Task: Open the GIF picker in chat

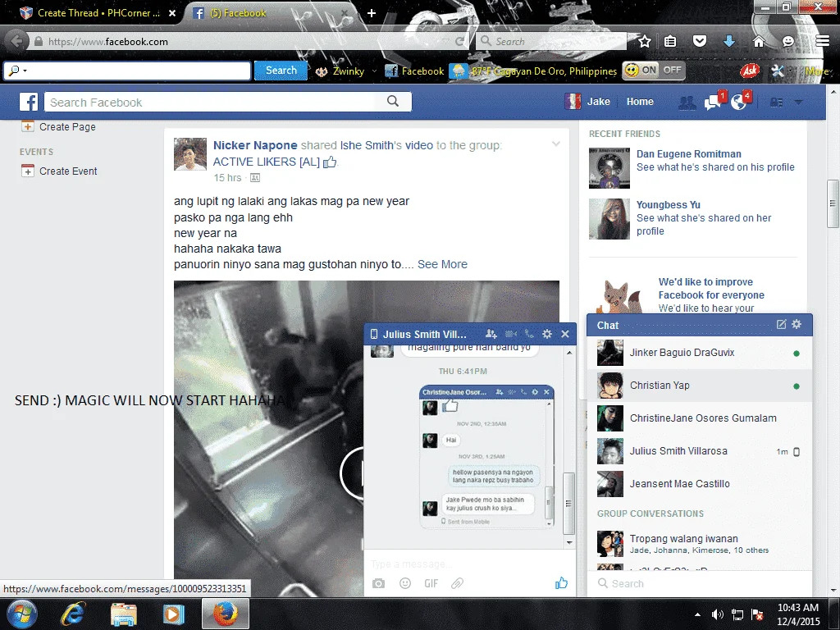Action: 431,583
